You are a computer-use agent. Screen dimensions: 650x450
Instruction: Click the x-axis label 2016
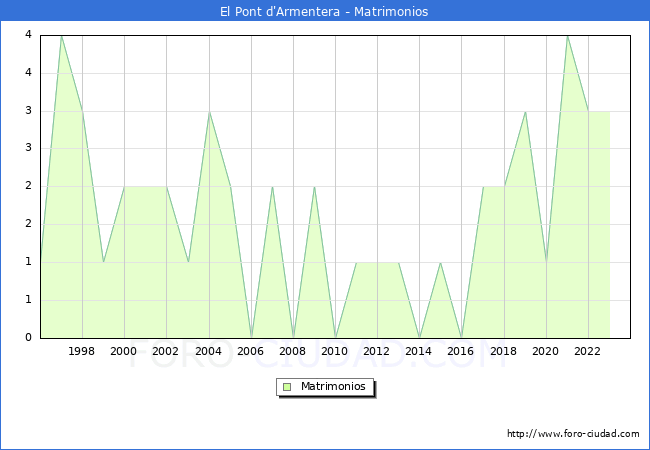pyautogui.click(x=460, y=351)
